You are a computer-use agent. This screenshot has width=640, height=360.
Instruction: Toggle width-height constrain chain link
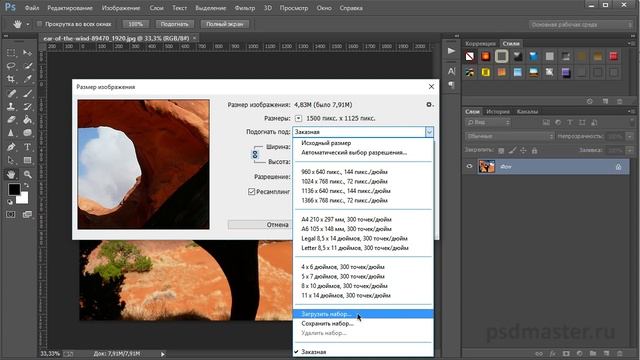255,154
